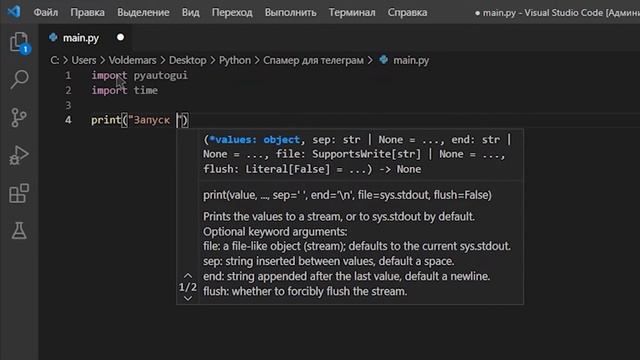Expand Спамер для телеграм breadcrumb folder
The image size is (640, 360).
[x=313, y=60]
